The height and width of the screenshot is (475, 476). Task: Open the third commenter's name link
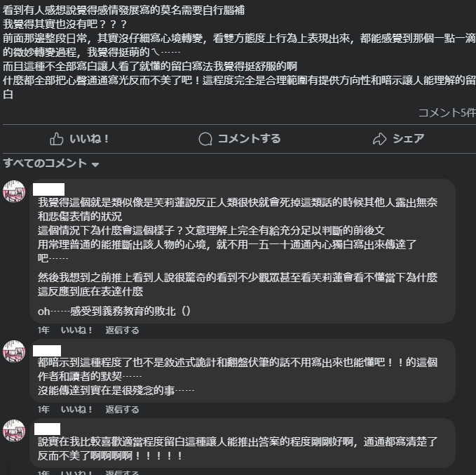click(47, 429)
